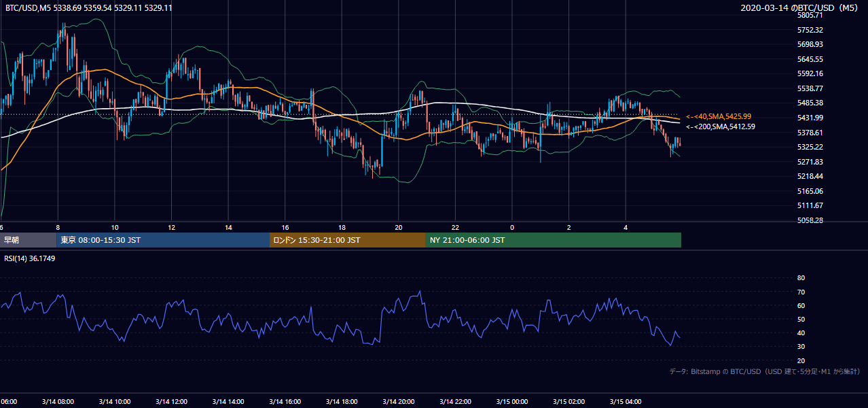Click the 3/14 14:00 time axis label
This screenshot has width=868, height=408.
228,401
